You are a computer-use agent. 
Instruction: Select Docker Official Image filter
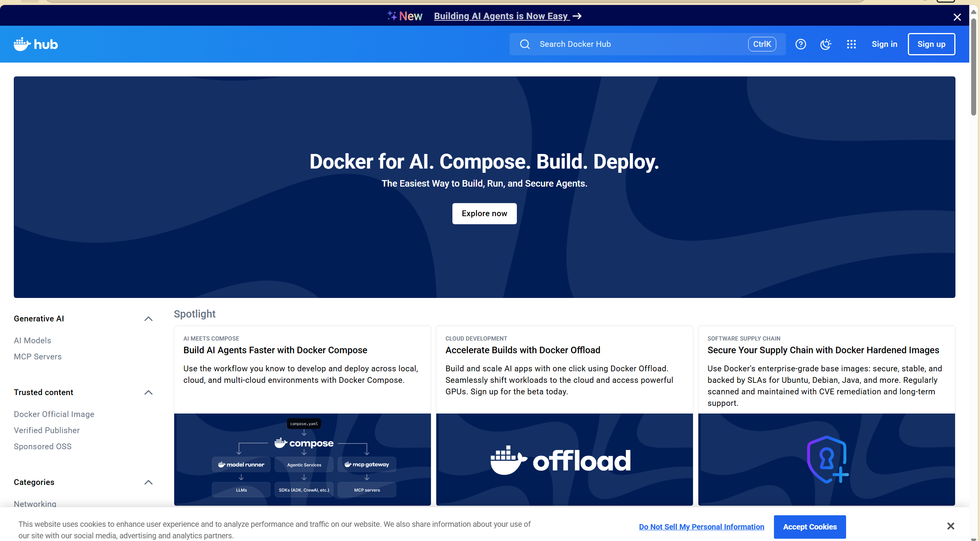tap(54, 414)
